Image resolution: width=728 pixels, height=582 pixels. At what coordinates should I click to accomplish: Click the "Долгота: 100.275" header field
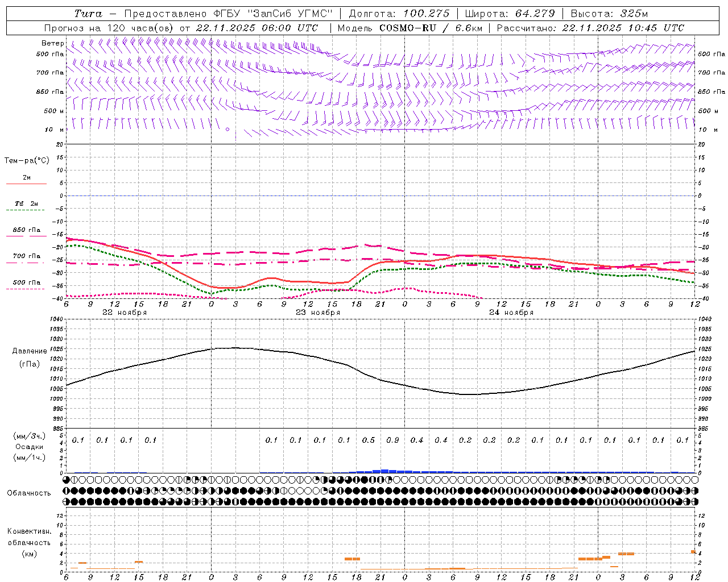pyautogui.click(x=399, y=14)
